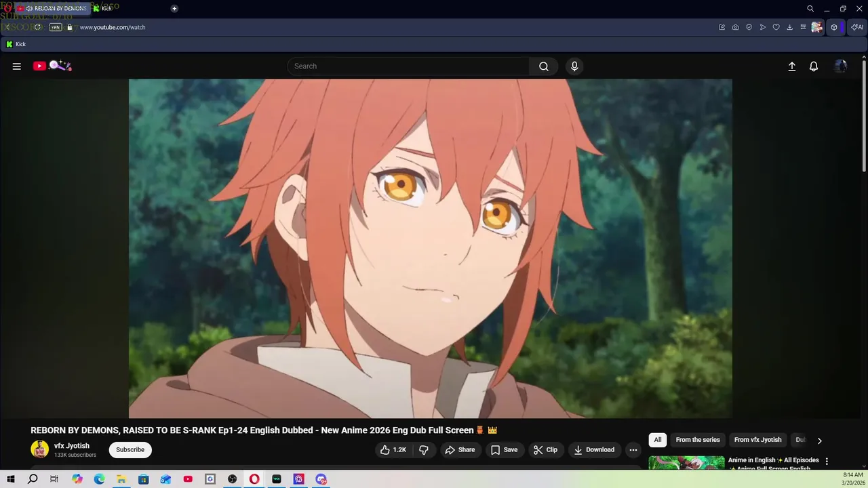Toggle the Opera VPN badge
The height and width of the screenshot is (488, 868).
[x=56, y=27]
